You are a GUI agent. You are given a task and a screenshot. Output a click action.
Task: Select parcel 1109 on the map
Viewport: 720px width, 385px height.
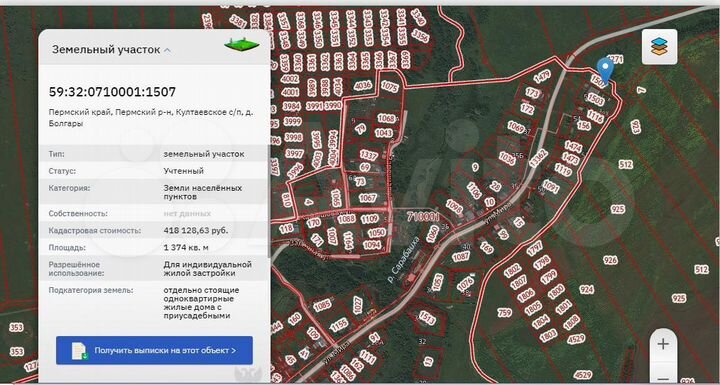(x=370, y=220)
